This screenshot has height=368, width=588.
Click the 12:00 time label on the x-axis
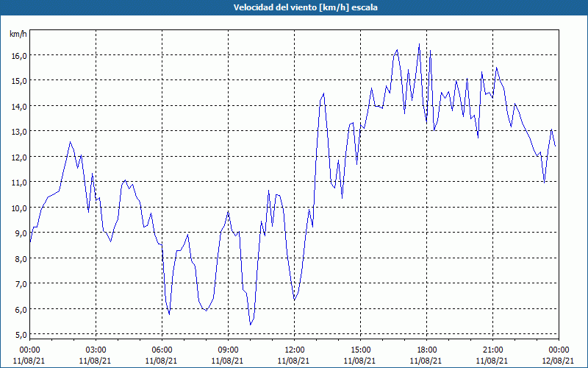[x=295, y=350]
